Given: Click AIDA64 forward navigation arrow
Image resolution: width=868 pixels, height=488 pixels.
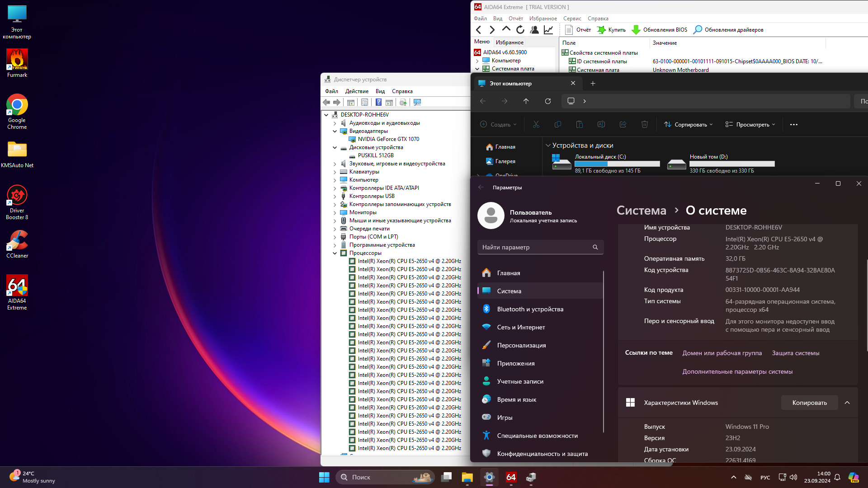Looking at the screenshot, I should pyautogui.click(x=492, y=30).
